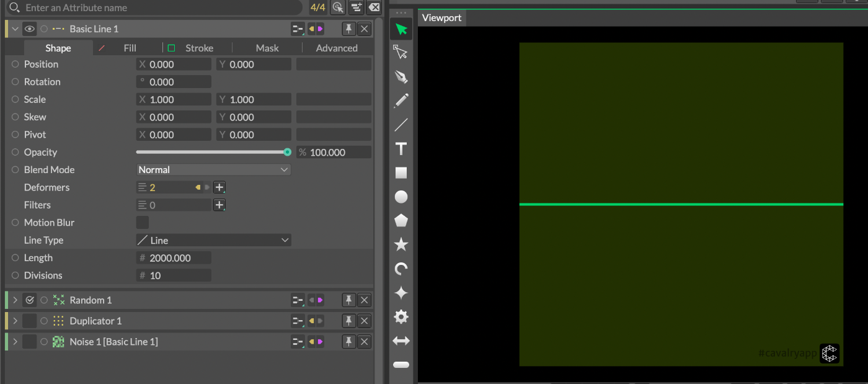The height and width of the screenshot is (384, 868).
Task: Click output connection arrow on Basic Line 1
Action: (x=321, y=29)
